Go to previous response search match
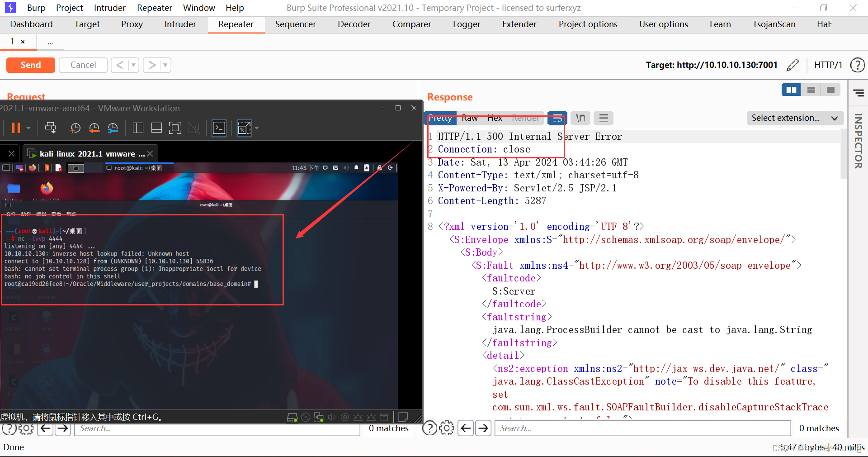The height and width of the screenshot is (457, 868). click(466, 428)
